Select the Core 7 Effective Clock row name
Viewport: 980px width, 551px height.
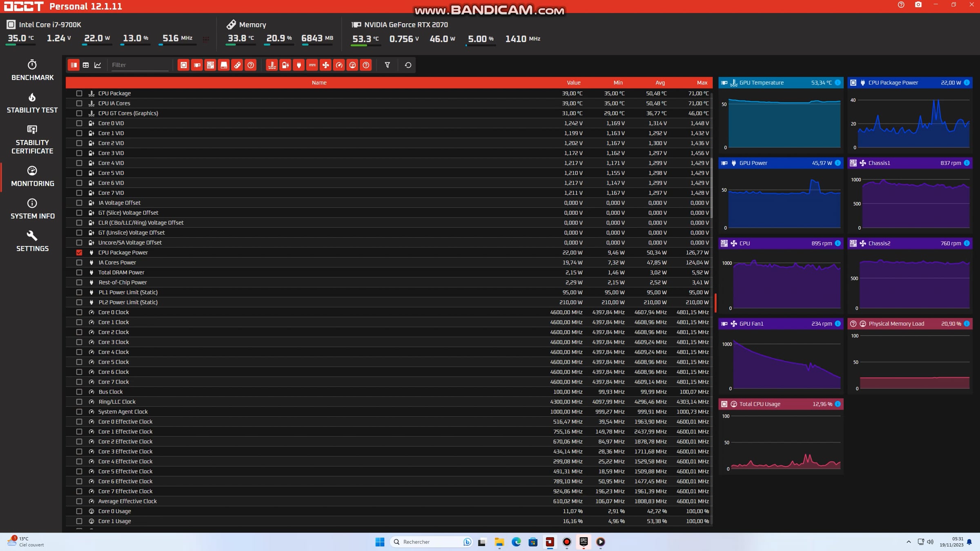[x=125, y=491]
